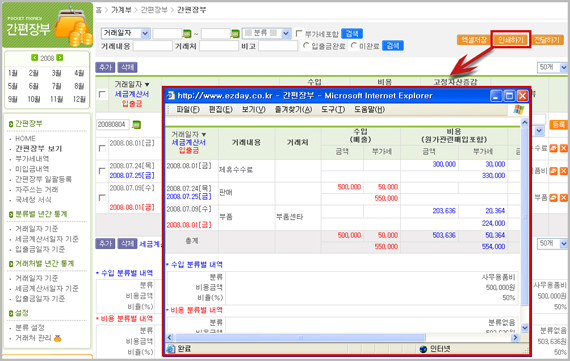Image resolution: width=570 pixels, height=361 pixels.
Task: Click scroll-down arrow in the popup window
Action: pos(525,328)
